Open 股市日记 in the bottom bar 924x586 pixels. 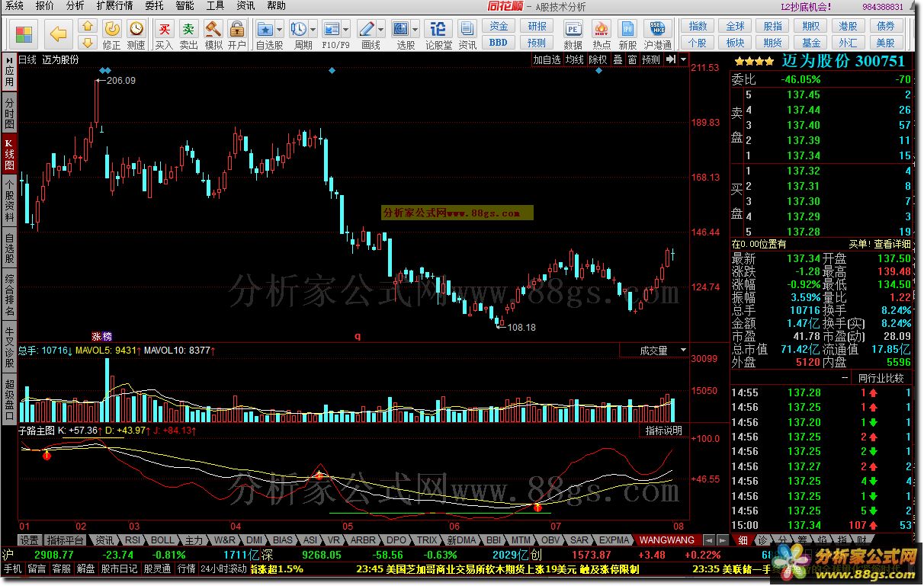[x=119, y=568]
